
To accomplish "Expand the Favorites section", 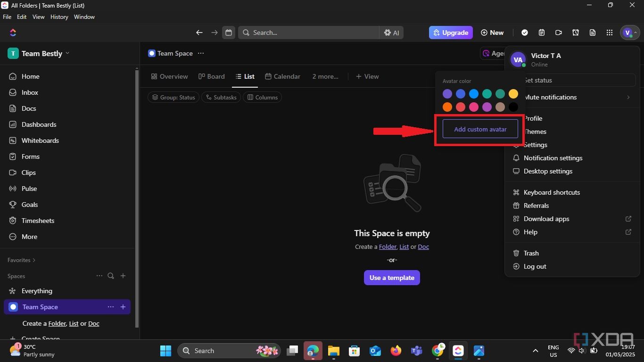I will pos(21,260).
